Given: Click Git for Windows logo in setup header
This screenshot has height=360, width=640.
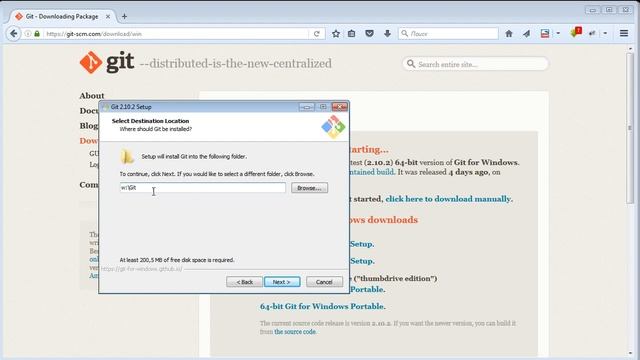Looking at the screenshot, I should [x=333, y=127].
